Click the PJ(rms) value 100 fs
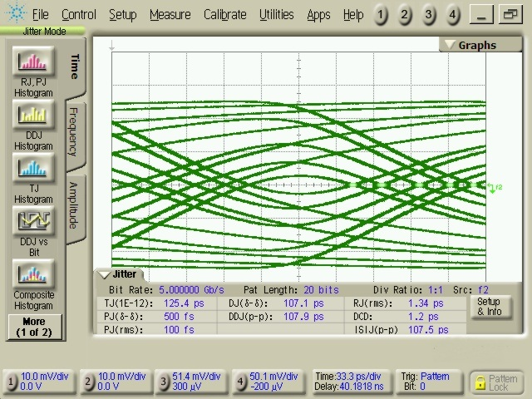Image resolution: width=532 pixels, height=399 pixels. pos(179,330)
